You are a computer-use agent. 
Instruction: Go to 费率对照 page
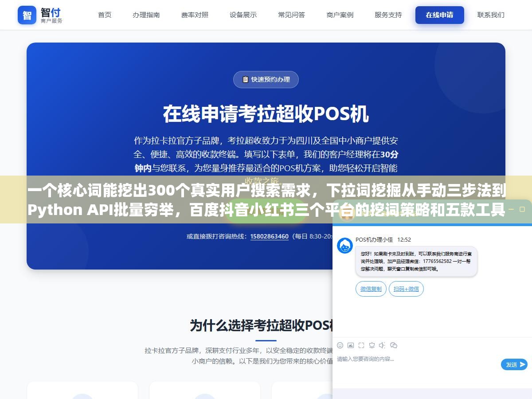(195, 15)
